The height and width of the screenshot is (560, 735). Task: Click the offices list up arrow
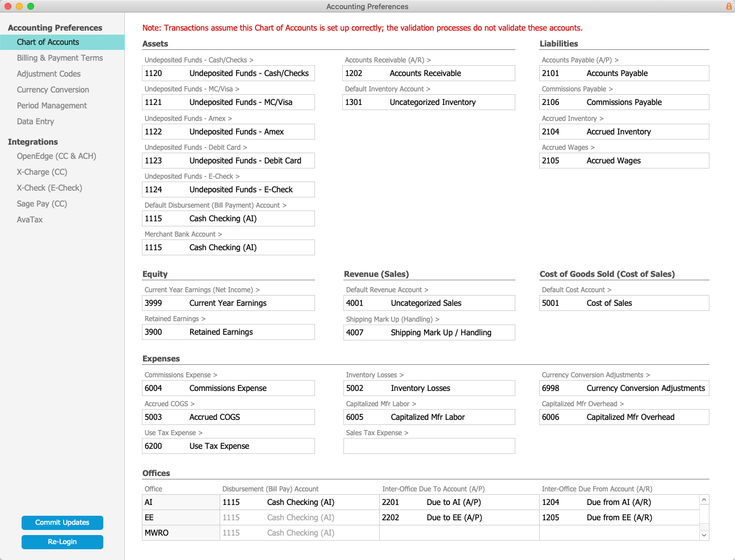[x=704, y=500]
